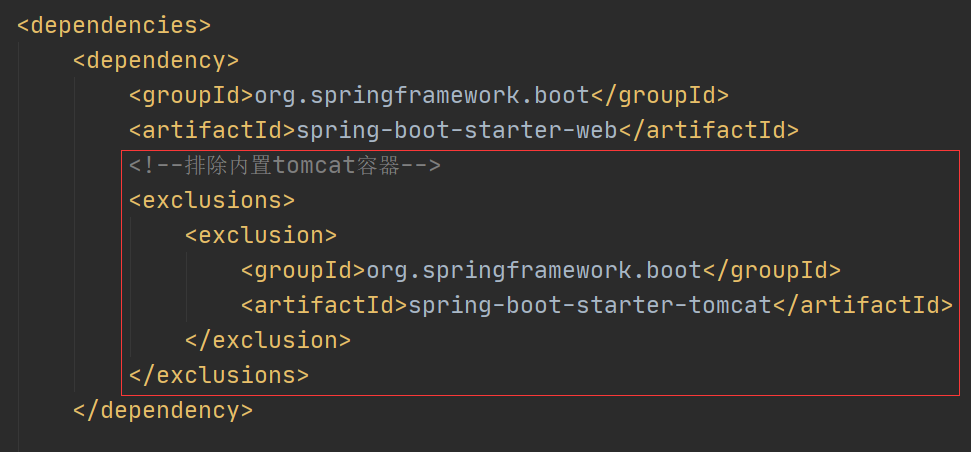Click the closing </exclusions> tag

click(x=219, y=375)
